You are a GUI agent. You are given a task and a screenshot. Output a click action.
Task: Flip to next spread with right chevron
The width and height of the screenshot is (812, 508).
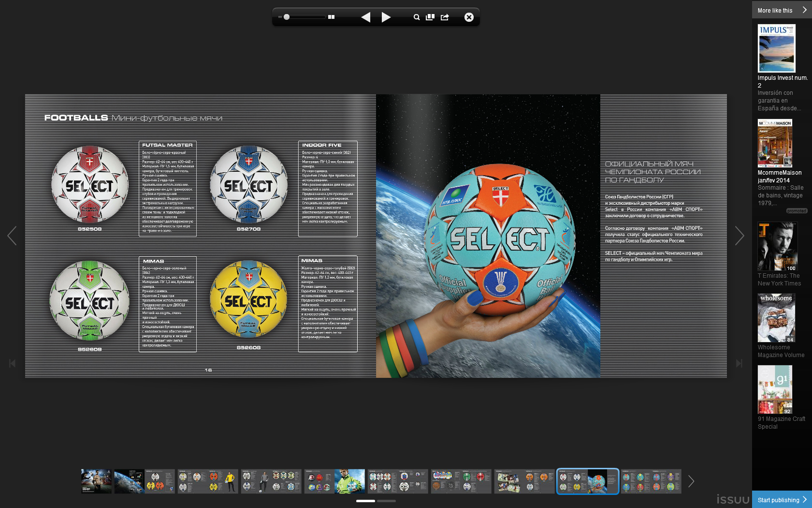(x=739, y=236)
